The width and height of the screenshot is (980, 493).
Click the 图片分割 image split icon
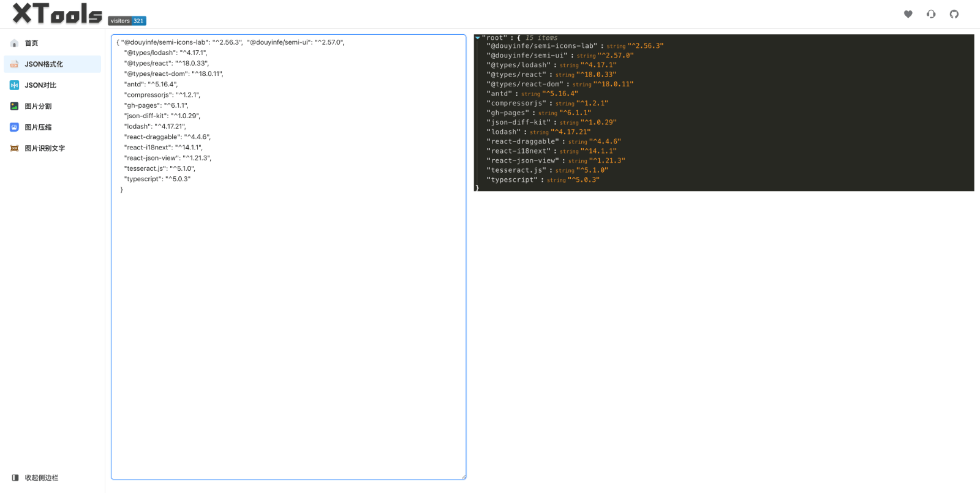(x=14, y=106)
